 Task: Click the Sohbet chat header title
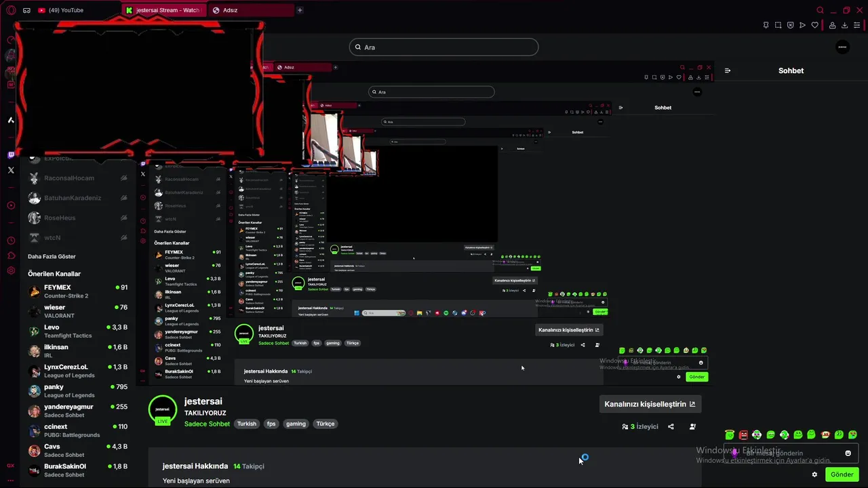(x=791, y=70)
